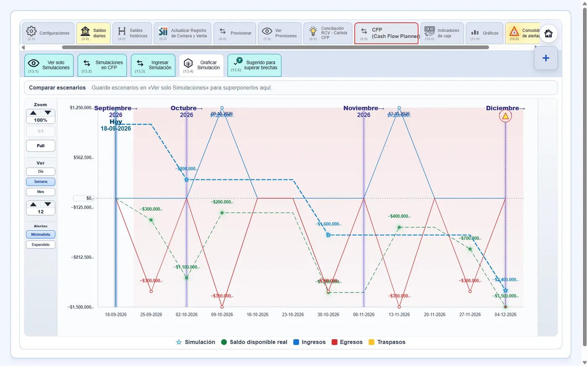Screen dimensions: 588x366
Task: Click SII Actualizar Registro de Compra y Venta
Action: (x=183, y=33)
